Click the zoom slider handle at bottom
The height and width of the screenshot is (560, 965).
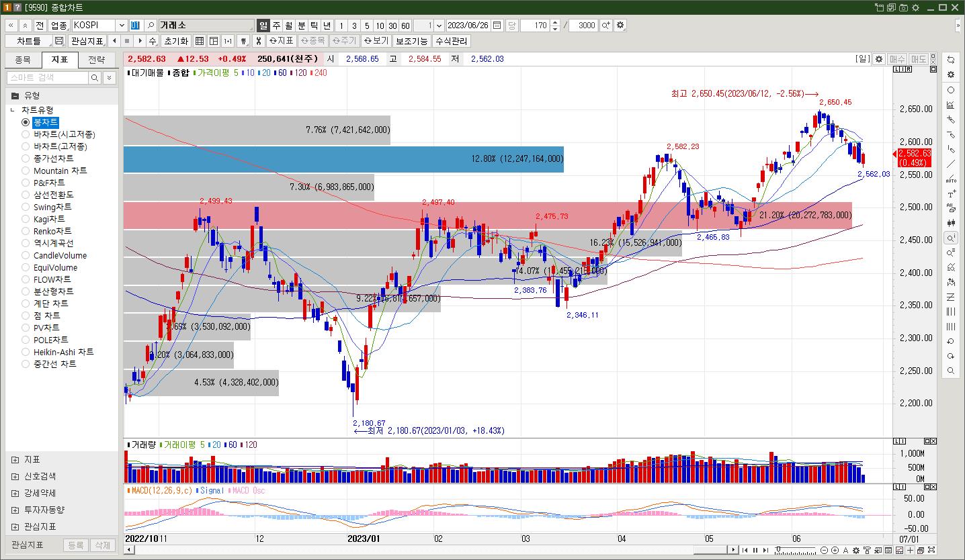[x=778, y=551]
